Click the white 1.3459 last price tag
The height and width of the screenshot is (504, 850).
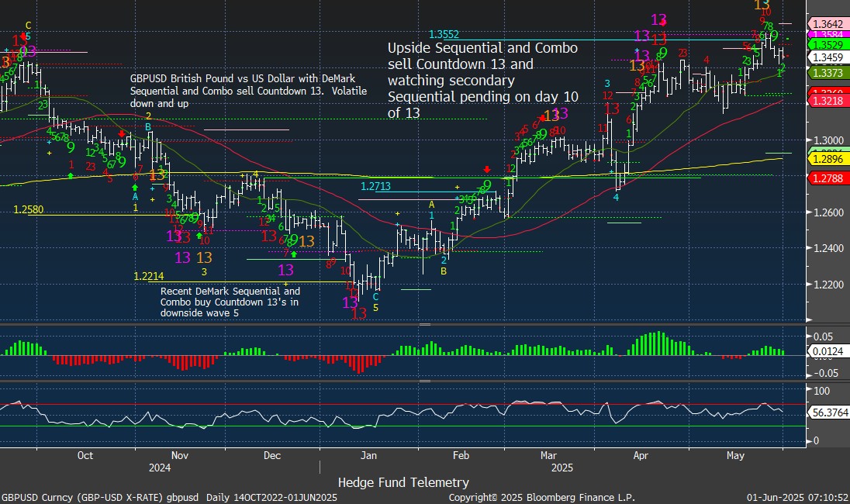click(x=828, y=57)
